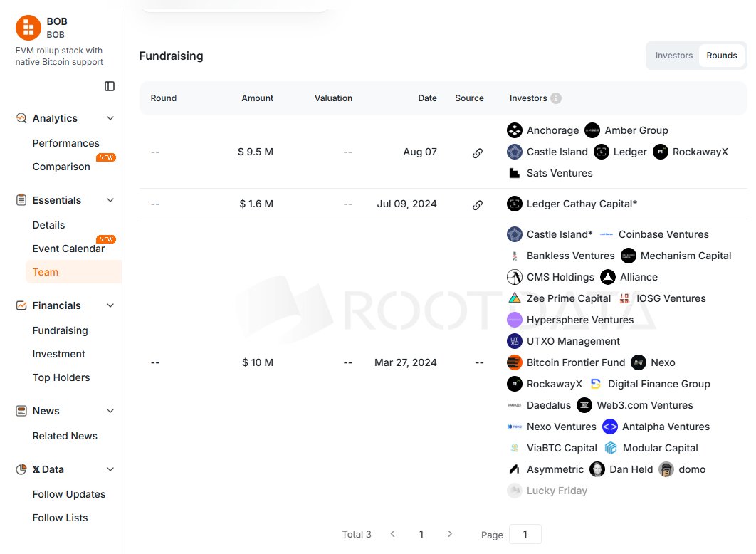Image resolution: width=756 pixels, height=554 pixels.
Task: Collapse the News section chevron
Action: [110, 411]
